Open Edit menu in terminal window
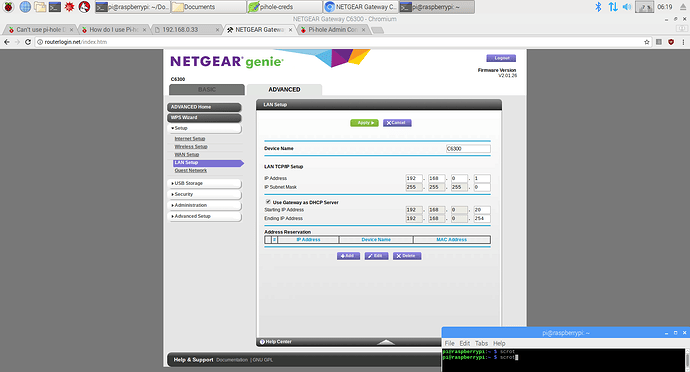This screenshot has width=690, height=372. [x=465, y=343]
